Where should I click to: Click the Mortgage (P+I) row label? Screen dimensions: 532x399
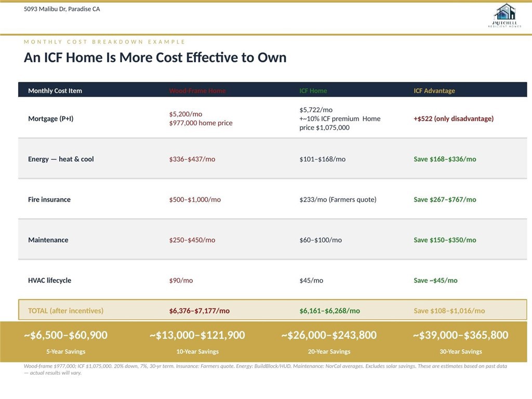(x=50, y=118)
